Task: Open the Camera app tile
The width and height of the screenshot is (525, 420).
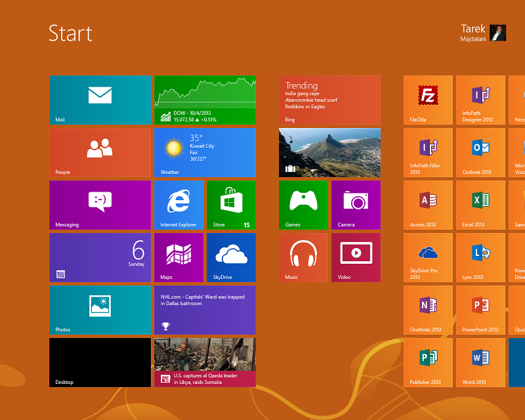Action: click(356, 205)
